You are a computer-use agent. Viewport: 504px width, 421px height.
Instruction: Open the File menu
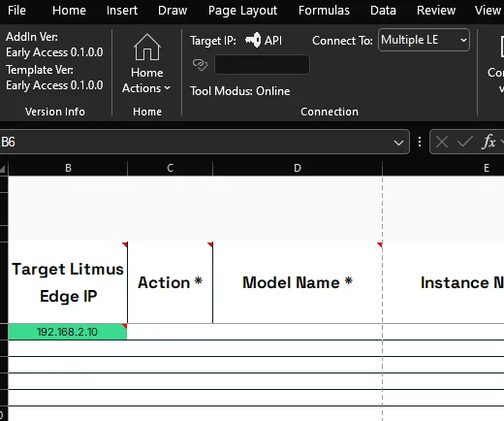(16, 11)
